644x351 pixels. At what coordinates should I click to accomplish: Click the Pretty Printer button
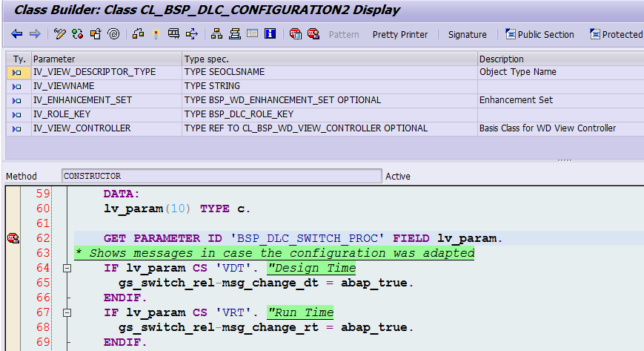coord(400,35)
